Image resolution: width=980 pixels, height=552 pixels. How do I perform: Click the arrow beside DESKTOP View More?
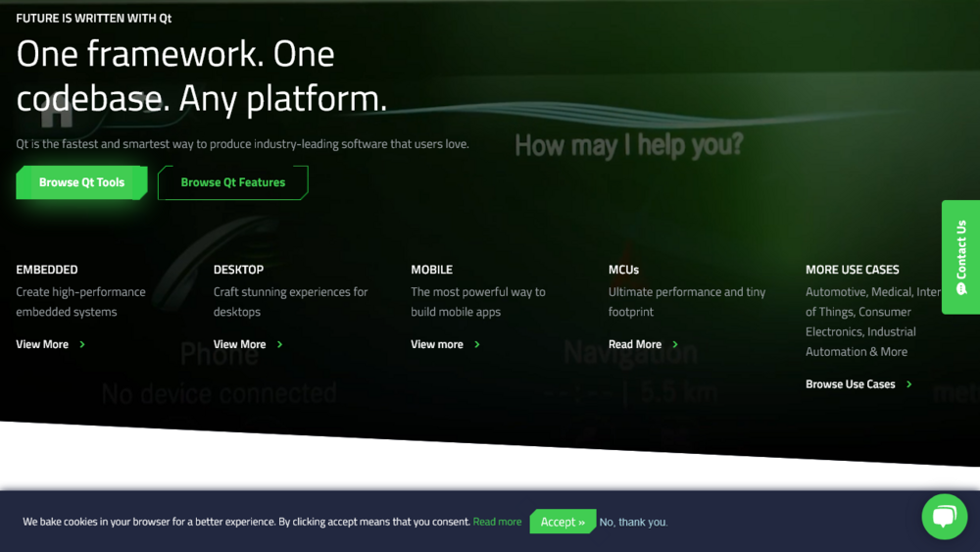point(279,344)
